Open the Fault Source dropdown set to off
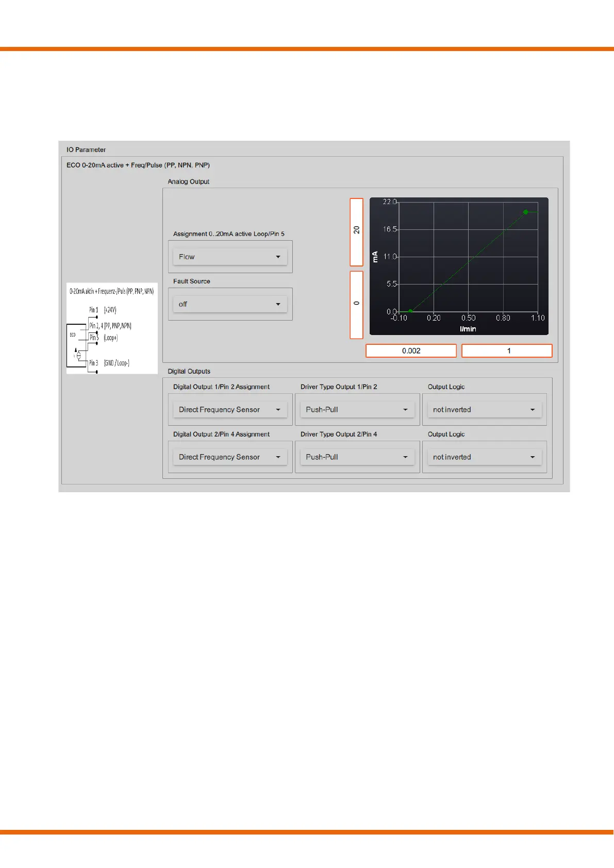 point(230,304)
